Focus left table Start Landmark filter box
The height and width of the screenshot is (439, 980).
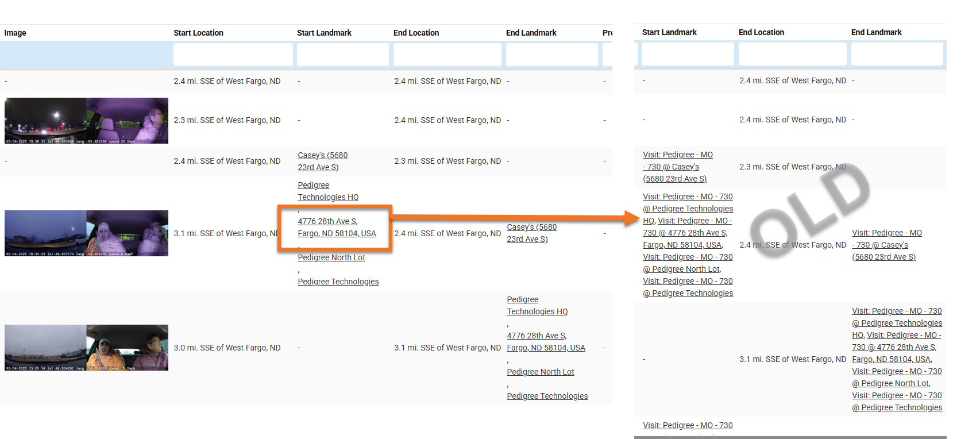click(x=342, y=55)
